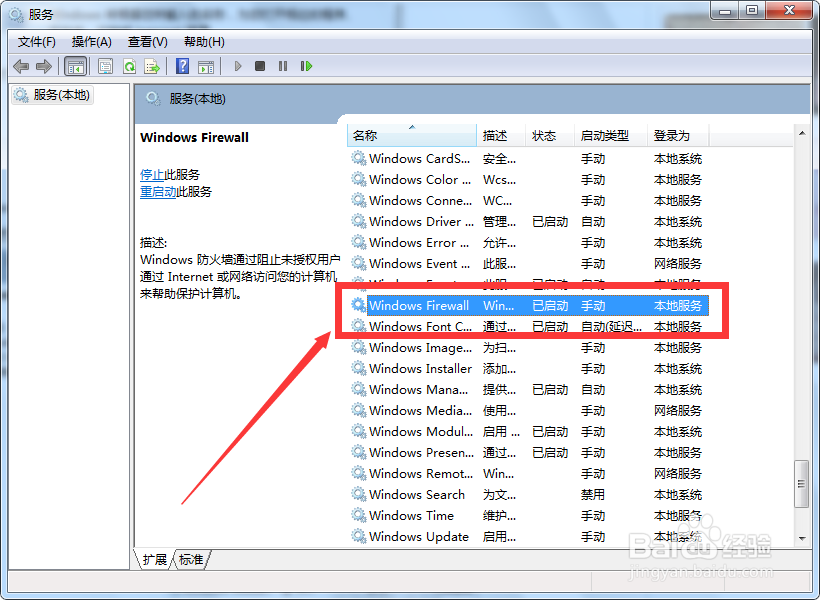Click the gear icon beside Windows Installer
The image size is (820, 600).
tap(359, 368)
